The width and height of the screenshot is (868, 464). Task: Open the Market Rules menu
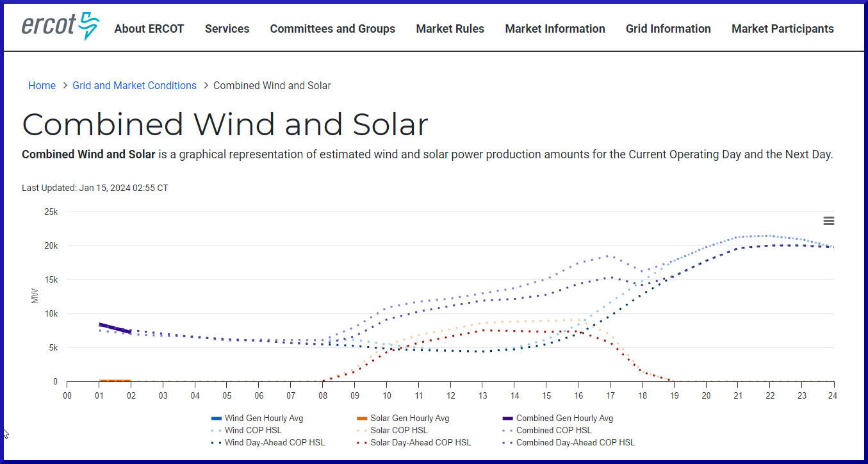pos(450,29)
